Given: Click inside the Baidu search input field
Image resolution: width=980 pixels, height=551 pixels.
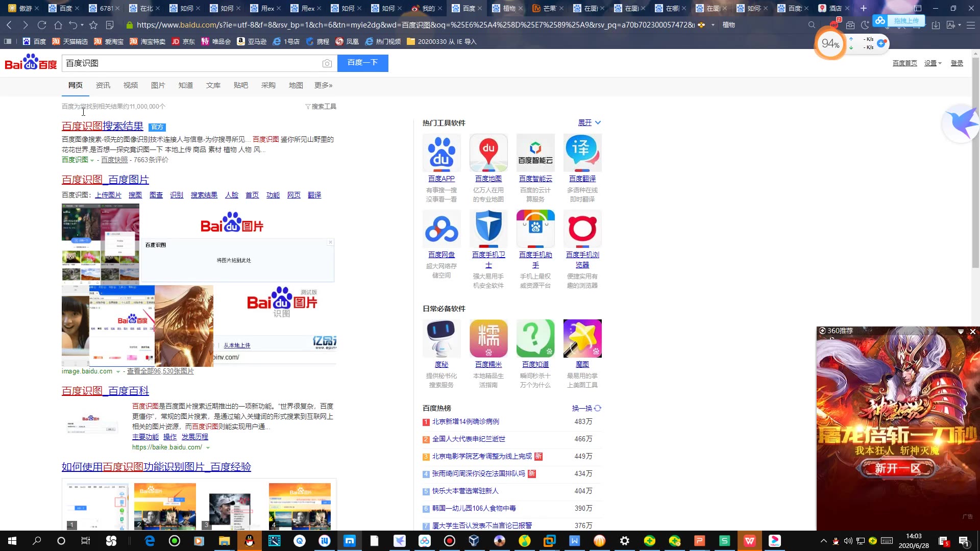Looking at the screenshot, I should click(191, 63).
